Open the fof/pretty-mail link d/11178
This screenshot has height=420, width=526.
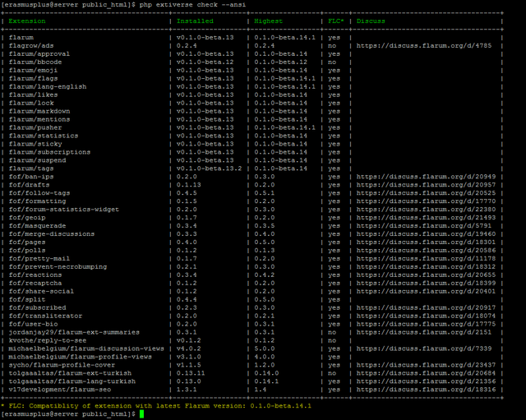[426, 259]
